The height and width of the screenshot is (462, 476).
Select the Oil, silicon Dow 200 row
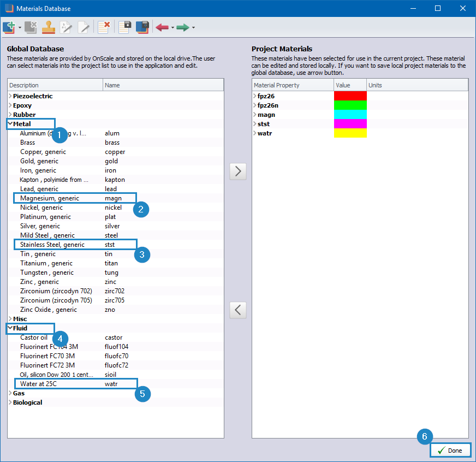tap(116, 375)
